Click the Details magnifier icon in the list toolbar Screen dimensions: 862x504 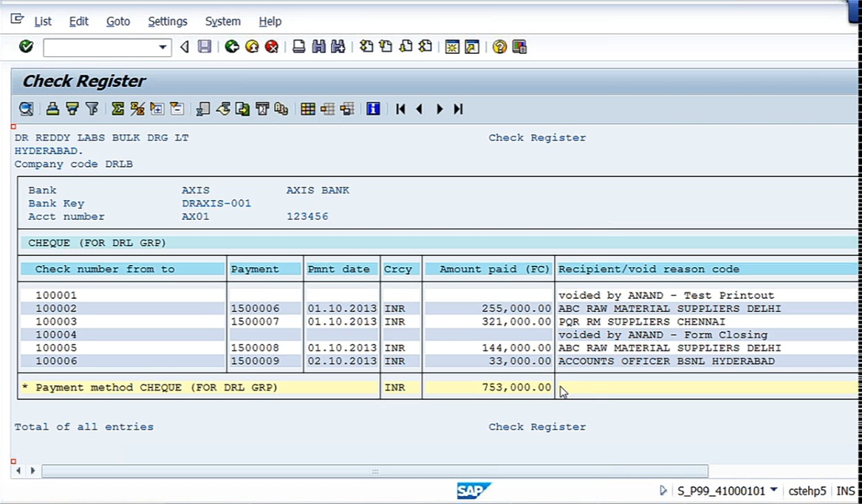click(x=26, y=108)
